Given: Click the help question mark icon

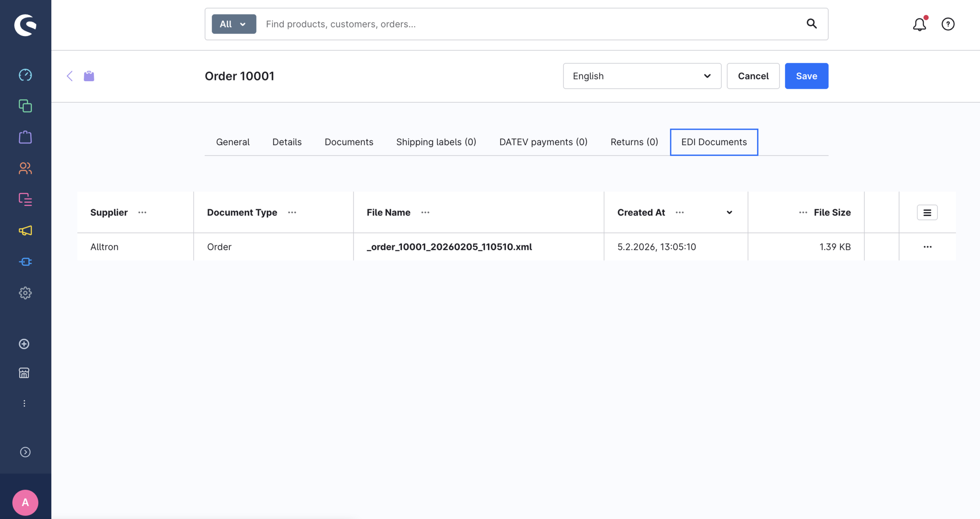Looking at the screenshot, I should coord(948,24).
